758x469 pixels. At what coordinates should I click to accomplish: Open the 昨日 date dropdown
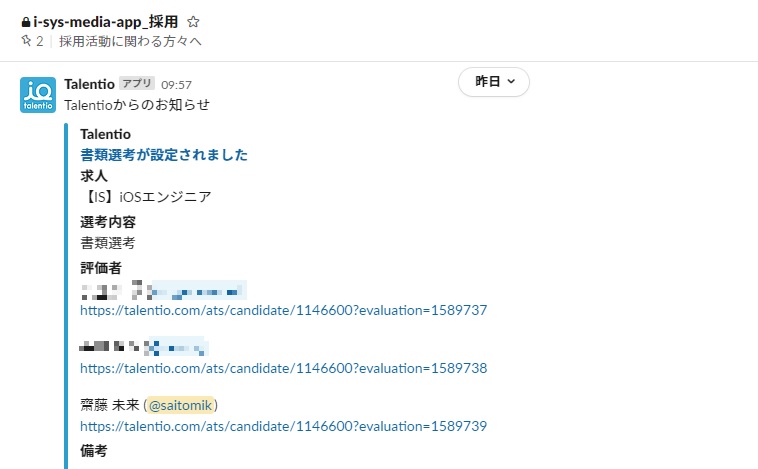click(x=494, y=82)
